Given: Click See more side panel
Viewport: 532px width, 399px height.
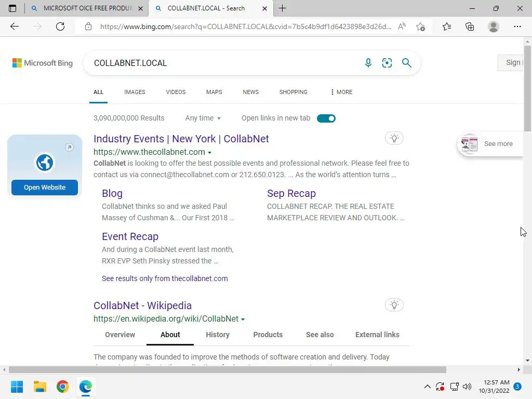Looking at the screenshot, I should tap(490, 144).
